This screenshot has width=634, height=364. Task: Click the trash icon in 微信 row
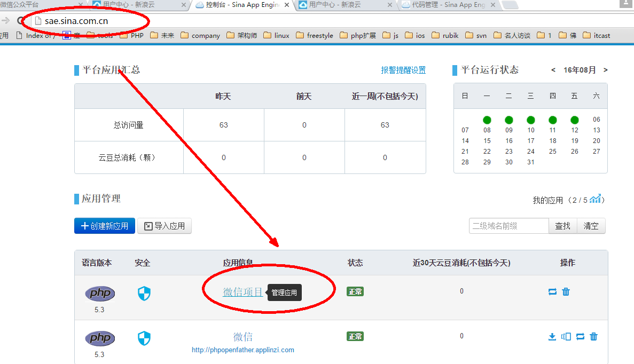(x=593, y=337)
